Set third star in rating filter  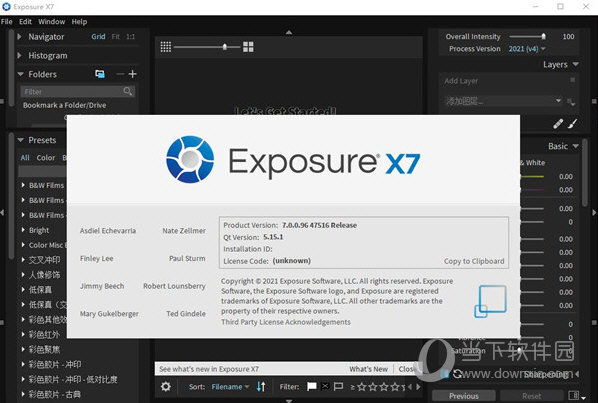click(384, 387)
